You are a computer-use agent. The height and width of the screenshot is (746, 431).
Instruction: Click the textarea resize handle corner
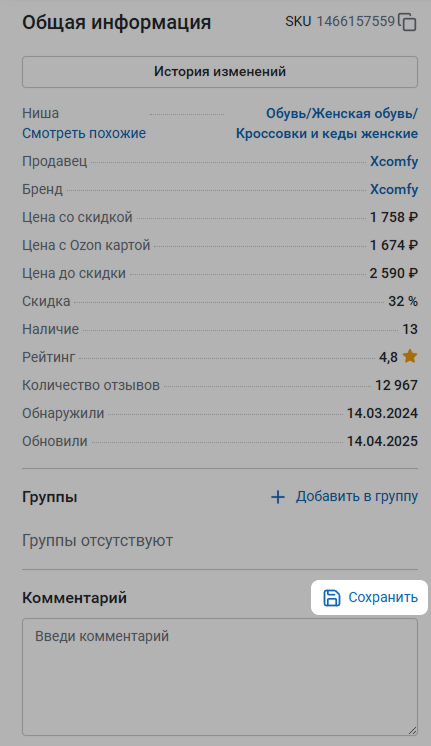(x=412, y=730)
